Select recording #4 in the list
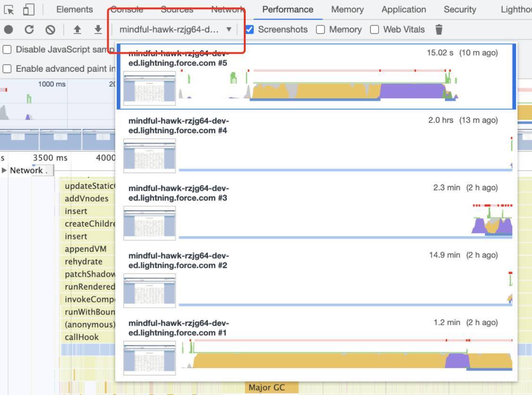The image size is (532, 395). 316,144
